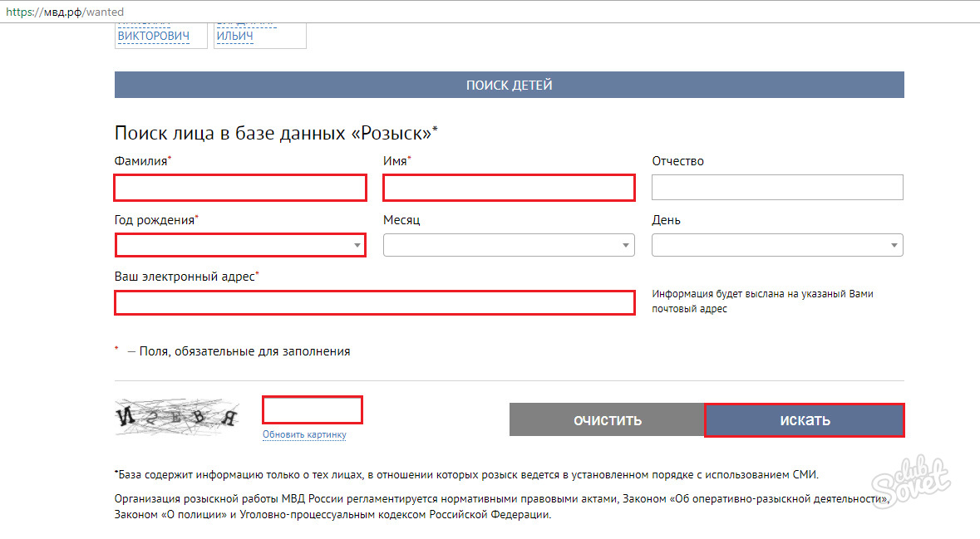
Task: Click the Ваш электронный адрес input field
Action: coord(374,302)
